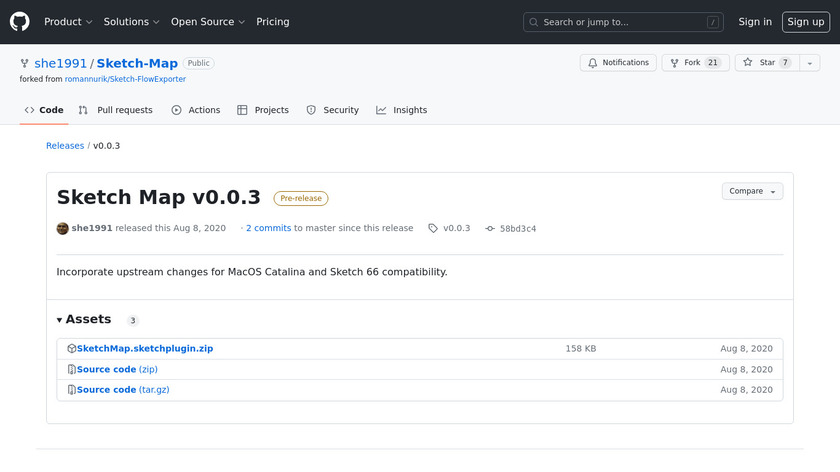Open the Security tab
This screenshot has height=472, width=840.
332,110
